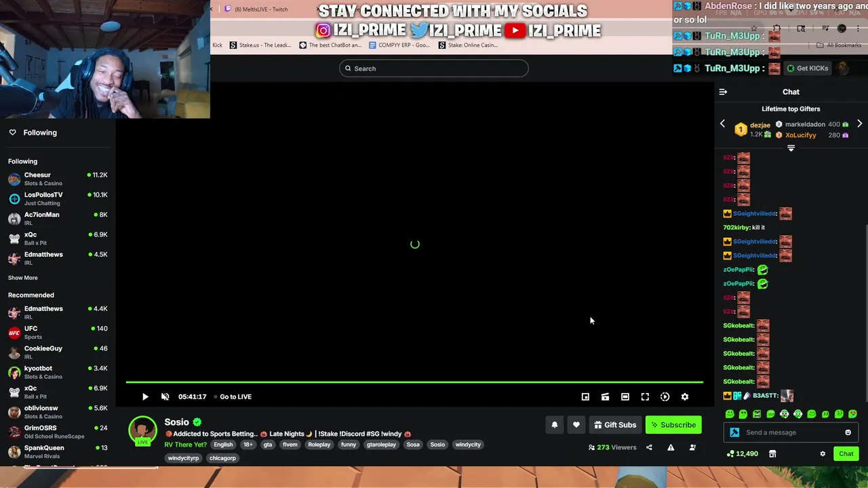Open kyootbot channel in Recommended

coord(58,372)
